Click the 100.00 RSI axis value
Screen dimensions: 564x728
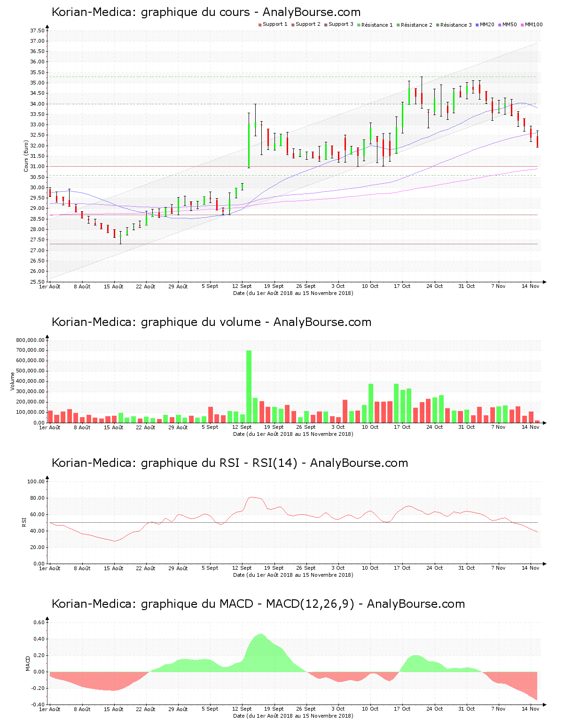(36, 481)
